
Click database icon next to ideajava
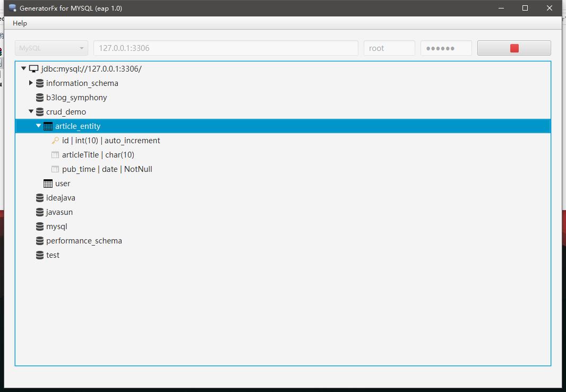click(40, 198)
